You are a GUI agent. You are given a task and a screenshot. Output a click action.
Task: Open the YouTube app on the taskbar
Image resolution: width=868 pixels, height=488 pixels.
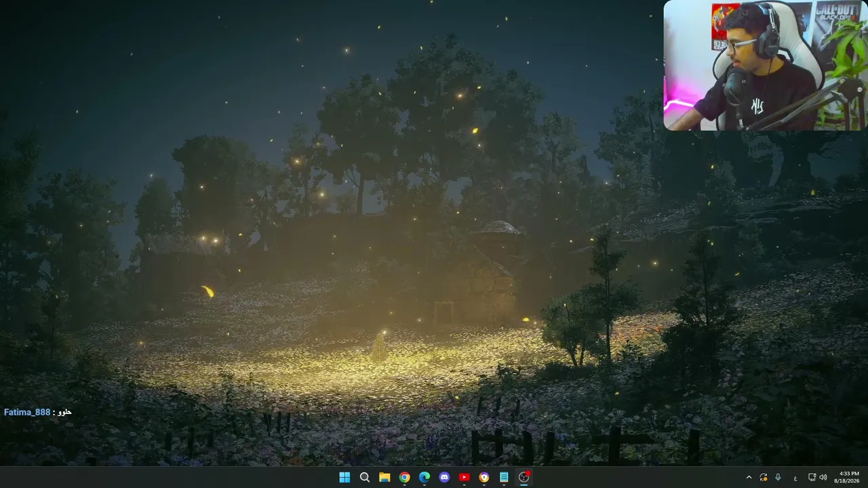pos(464,477)
